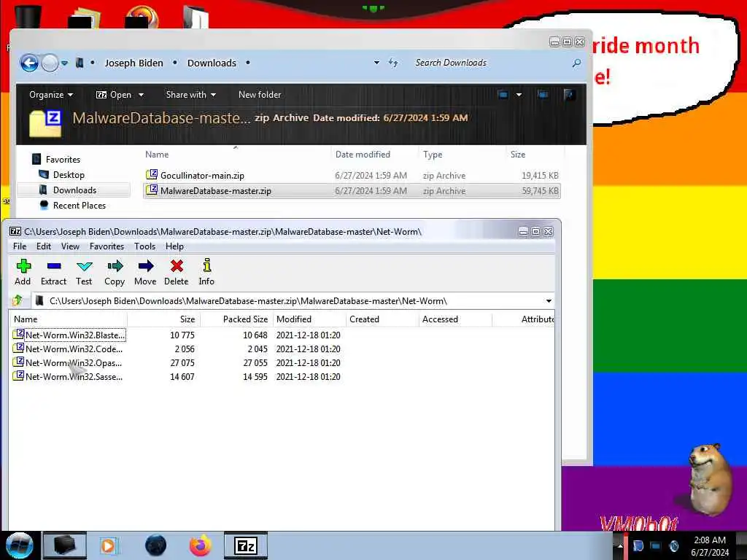Viewport: 747px width, 560px height.
Task: Select Desktop in Explorer sidebar
Action: pos(69,175)
